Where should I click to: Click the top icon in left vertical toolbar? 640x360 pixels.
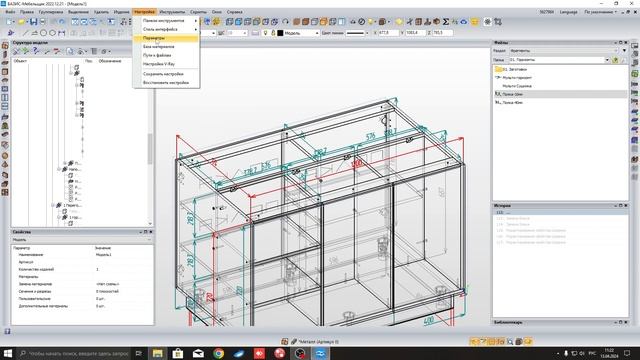[x=5, y=46]
